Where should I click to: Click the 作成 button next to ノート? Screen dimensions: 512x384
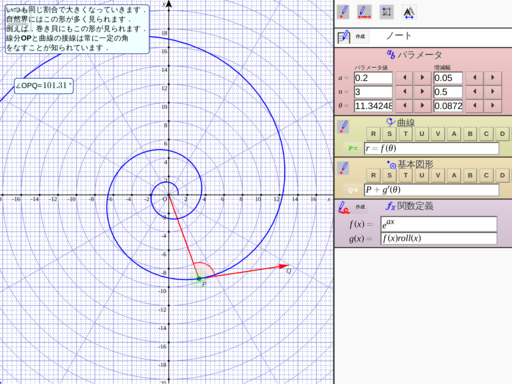(360, 36)
